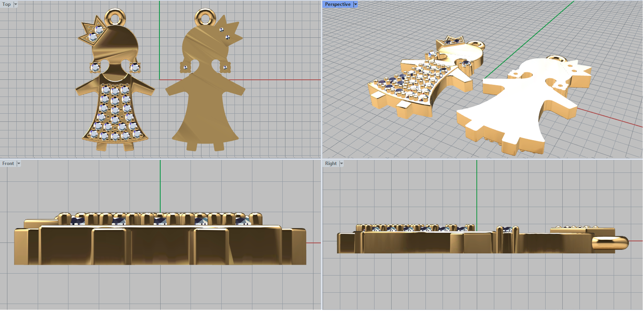The width and height of the screenshot is (644, 311).
Task: Open the Front viewport dropdown arrow
Action: click(19, 164)
